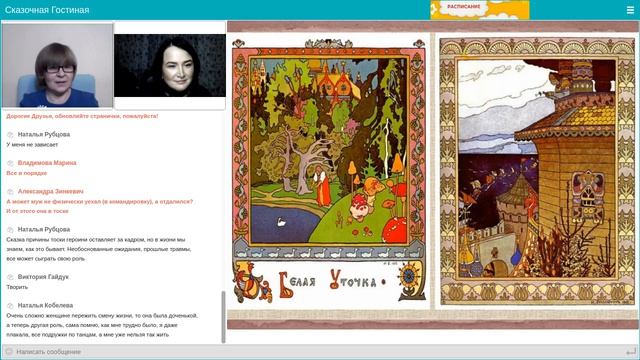Click the name Виктория Гайдук in chat
The image size is (640, 360).
[x=43, y=277]
